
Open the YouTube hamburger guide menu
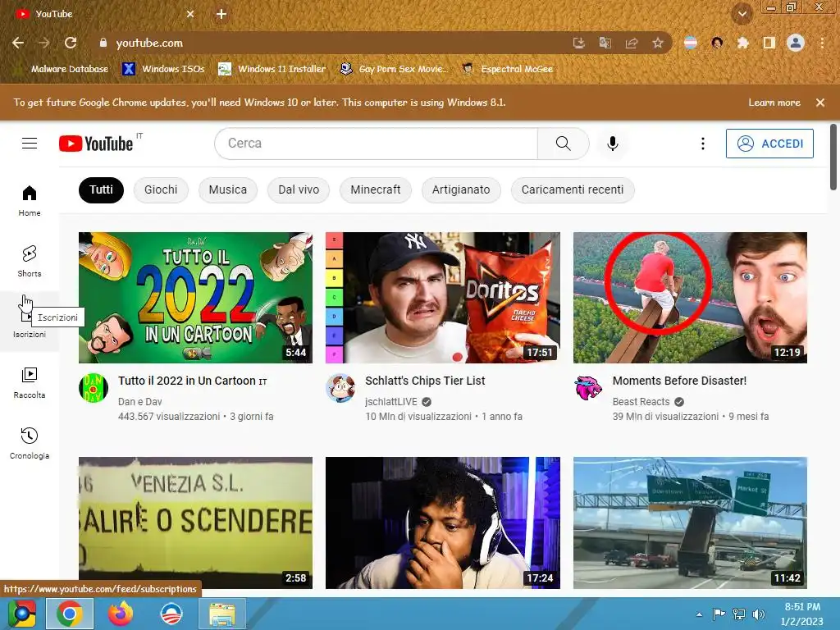point(30,143)
